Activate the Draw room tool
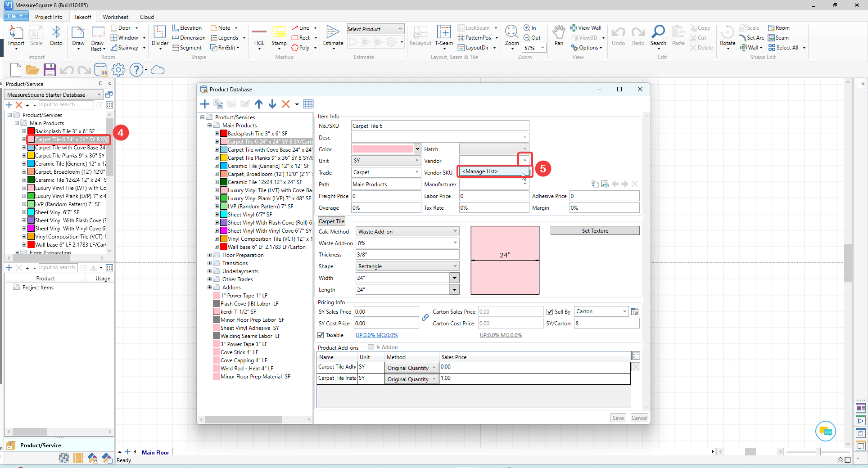The height and width of the screenshot is (468, 868). pos(78,37)
